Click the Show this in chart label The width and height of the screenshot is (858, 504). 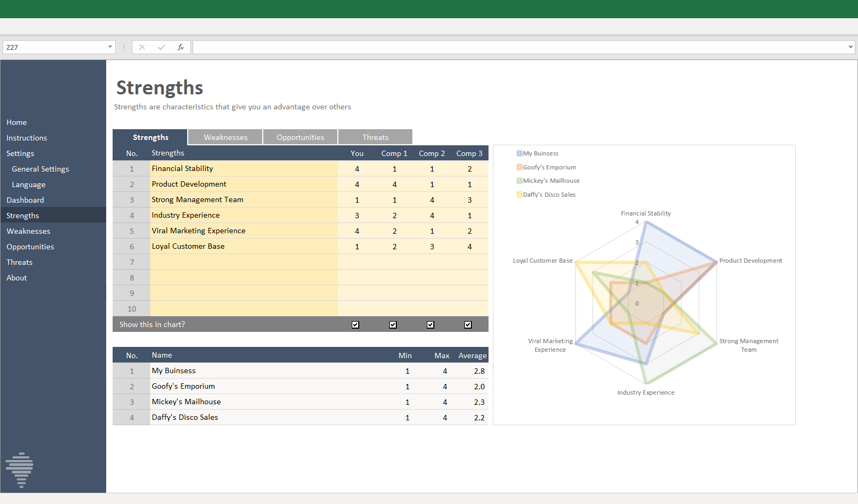(152, 324)
